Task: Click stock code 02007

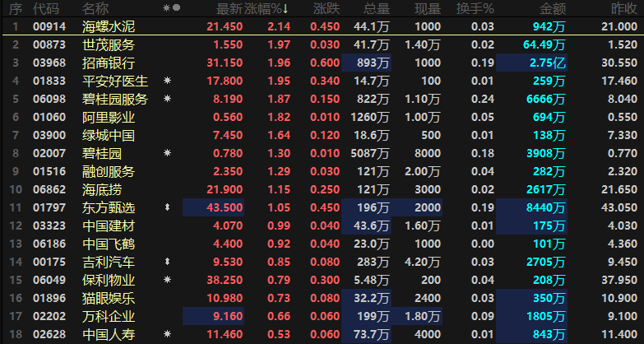Action: [49, 153]
